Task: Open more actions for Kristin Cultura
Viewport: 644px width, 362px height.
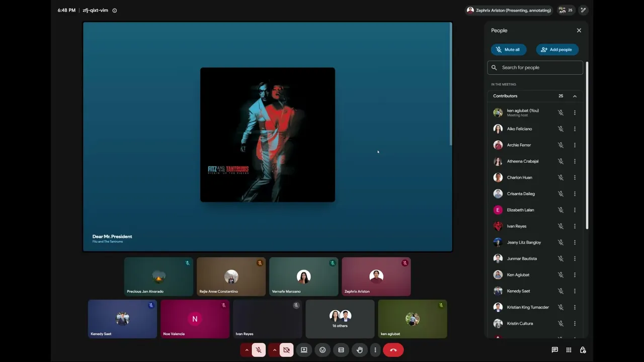Action: (x=575, y=323)
